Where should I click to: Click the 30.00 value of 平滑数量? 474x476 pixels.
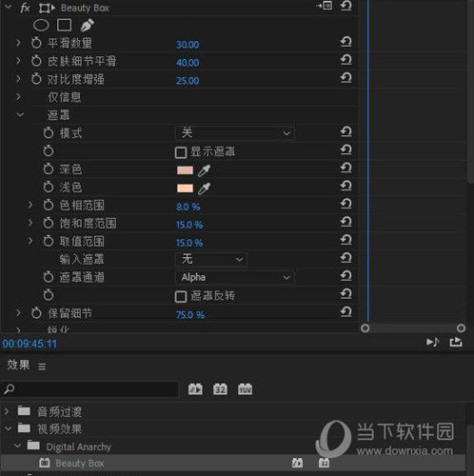click(188, 45)
